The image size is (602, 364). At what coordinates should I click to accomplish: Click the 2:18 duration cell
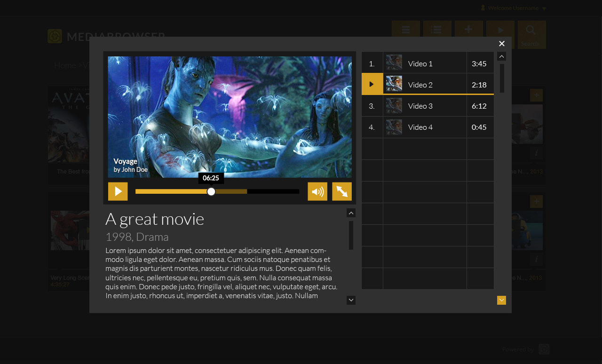[x=480, y=84]
